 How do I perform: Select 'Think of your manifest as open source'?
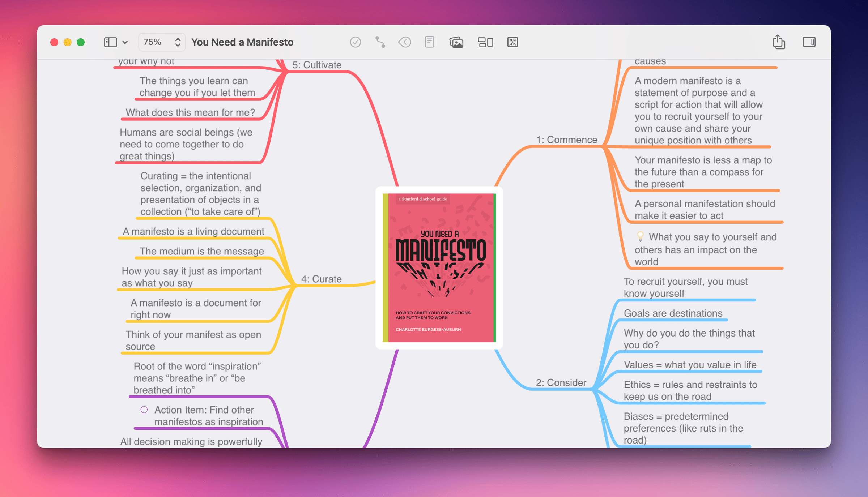(x=193, y=340)
